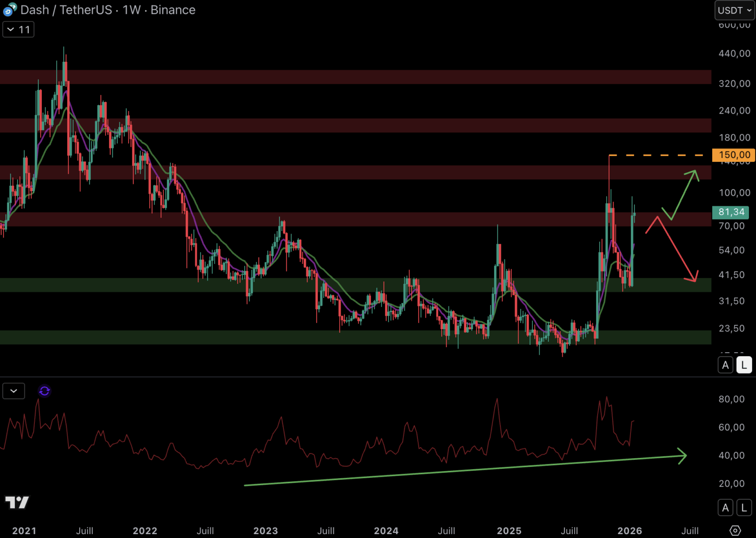Open the USDT currency dropdown
The width and height of the screenshot is (756, 538).
click(x=735, y=10)
